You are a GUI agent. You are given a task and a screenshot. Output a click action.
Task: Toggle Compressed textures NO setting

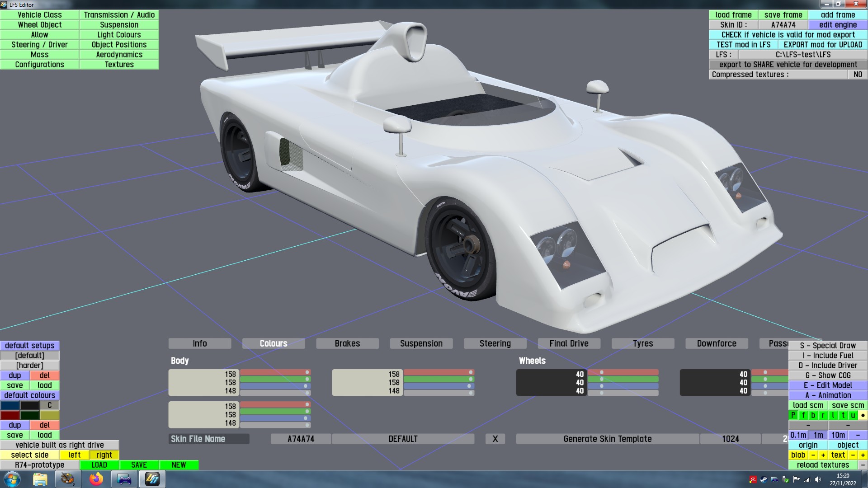858,75
